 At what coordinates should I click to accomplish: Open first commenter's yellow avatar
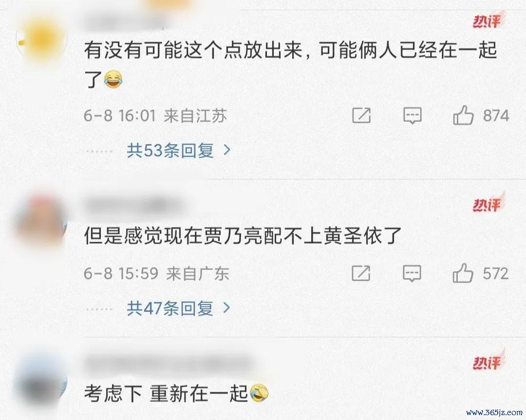click(x=41, y=39)
